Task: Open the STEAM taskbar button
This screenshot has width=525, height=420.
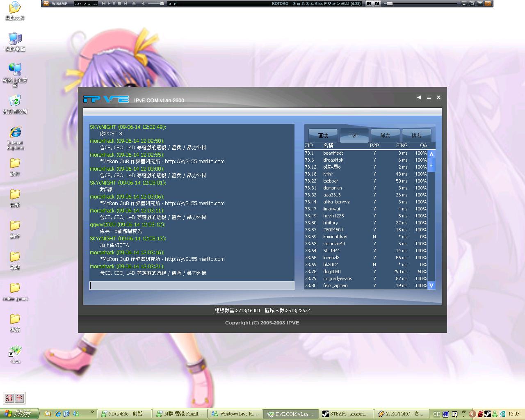Action: (347, 414)
